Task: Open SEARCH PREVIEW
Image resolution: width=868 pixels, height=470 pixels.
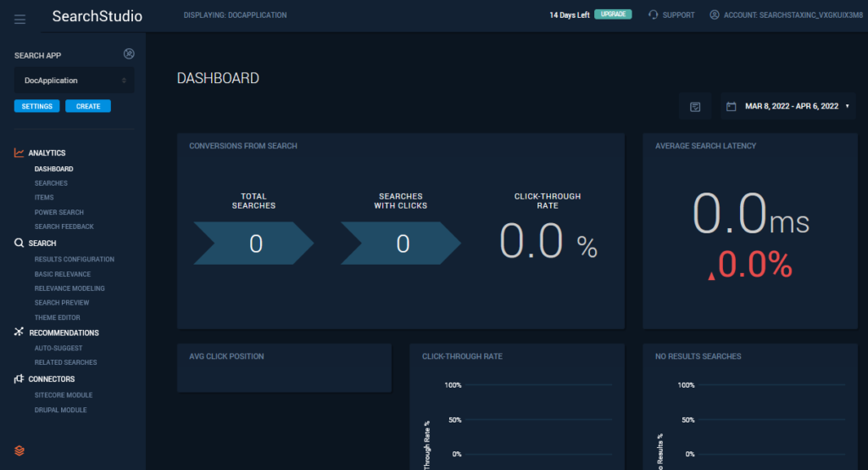Action: click(x=61, y=303)
